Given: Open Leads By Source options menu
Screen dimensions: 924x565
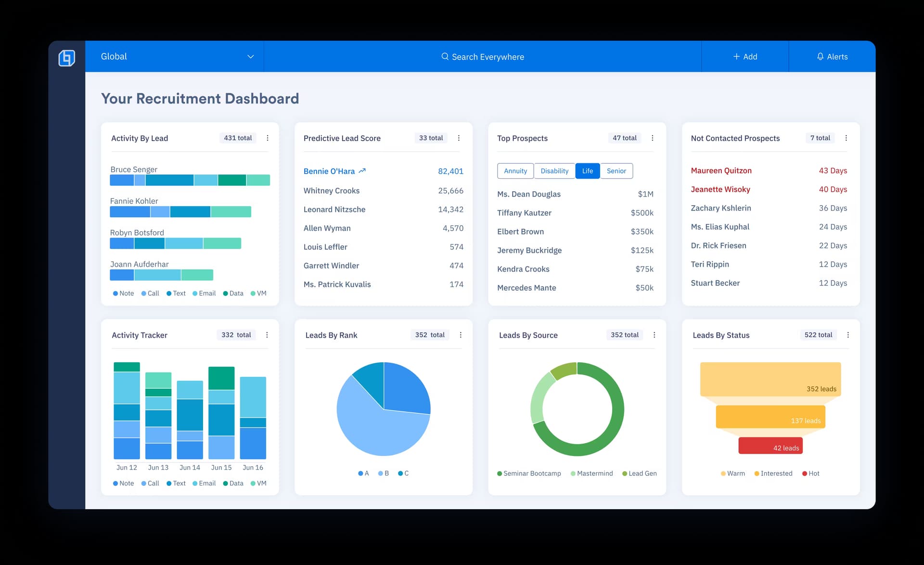Looking at the screenshot, I should (x=654, y=335).
